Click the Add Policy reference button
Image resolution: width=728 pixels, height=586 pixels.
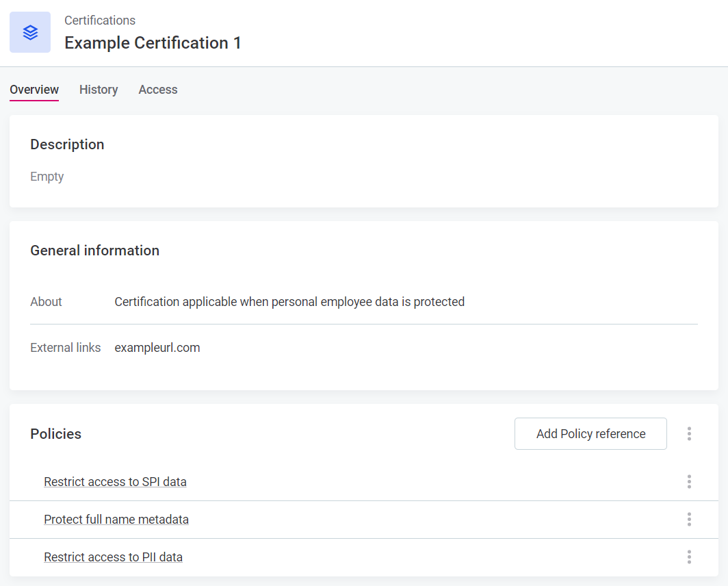pyautogui.click(x=590, y=433)
